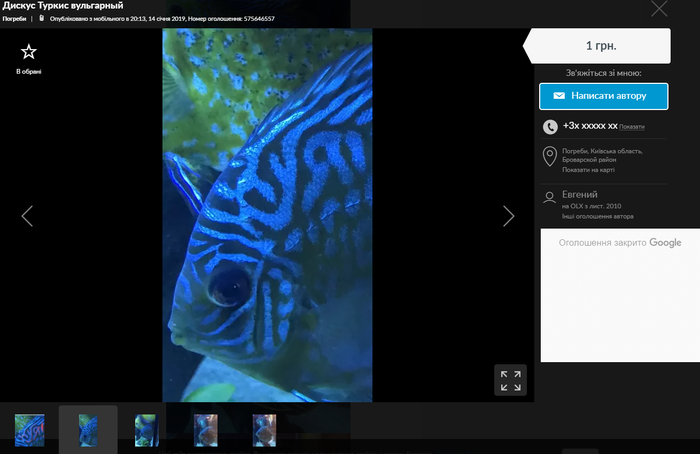The image size is (700, 454).
Task: Go to previous photo with left arrow
Action: 27,216
